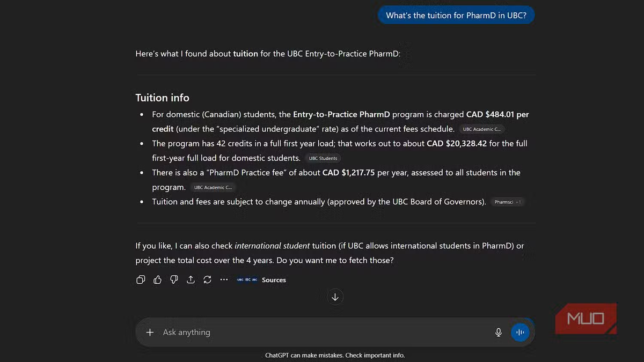Regenerate the response with the refresh icon

point(207,279)
